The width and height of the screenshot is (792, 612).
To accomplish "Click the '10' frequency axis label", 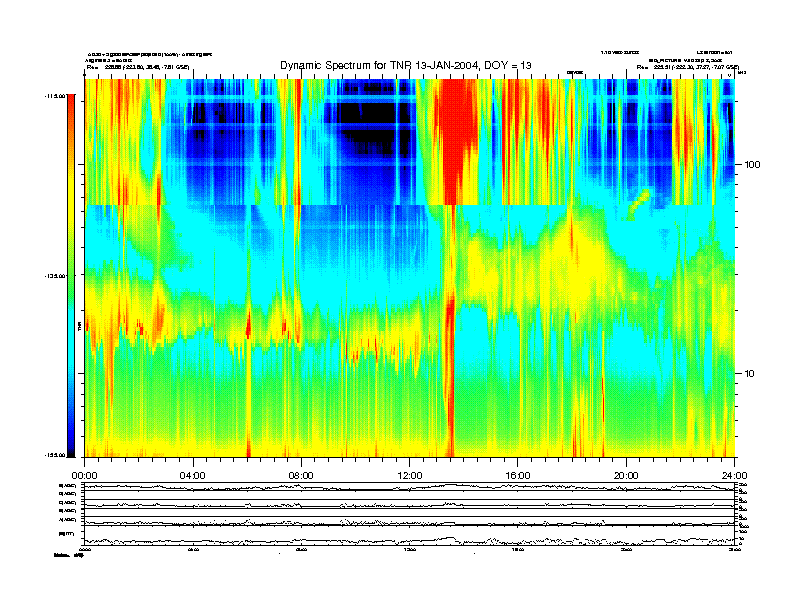I will coord(750,374).
